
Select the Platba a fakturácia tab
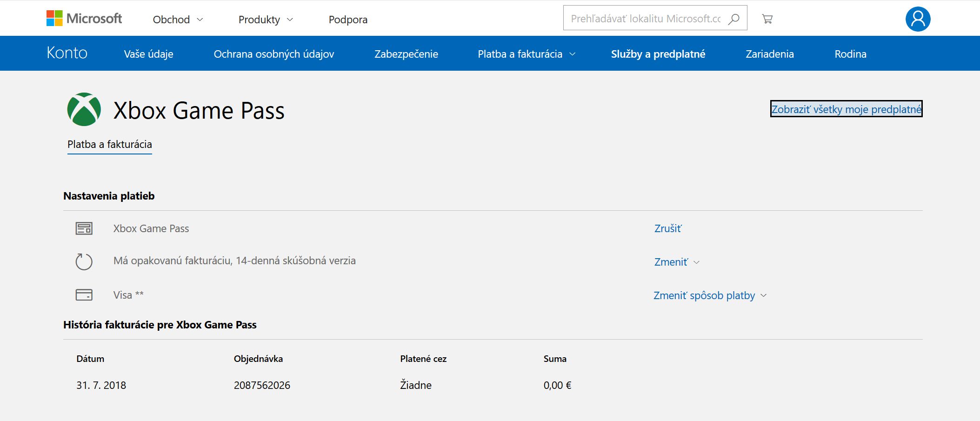pos(110,145)
